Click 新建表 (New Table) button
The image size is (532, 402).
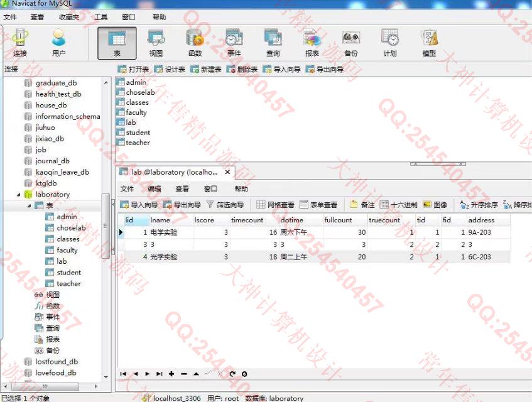206,70
